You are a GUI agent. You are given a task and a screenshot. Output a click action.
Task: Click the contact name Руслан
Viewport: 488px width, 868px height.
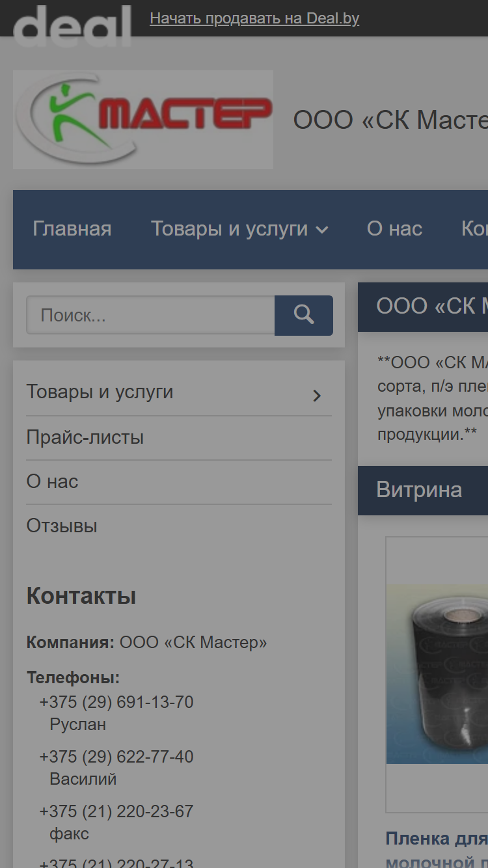click(77, 725)
